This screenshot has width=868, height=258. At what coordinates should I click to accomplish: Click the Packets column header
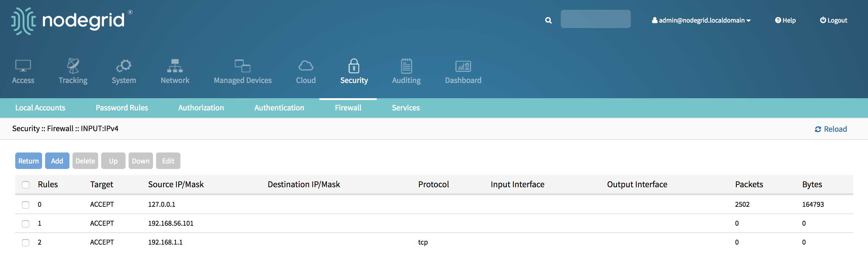tap(749, 185)
